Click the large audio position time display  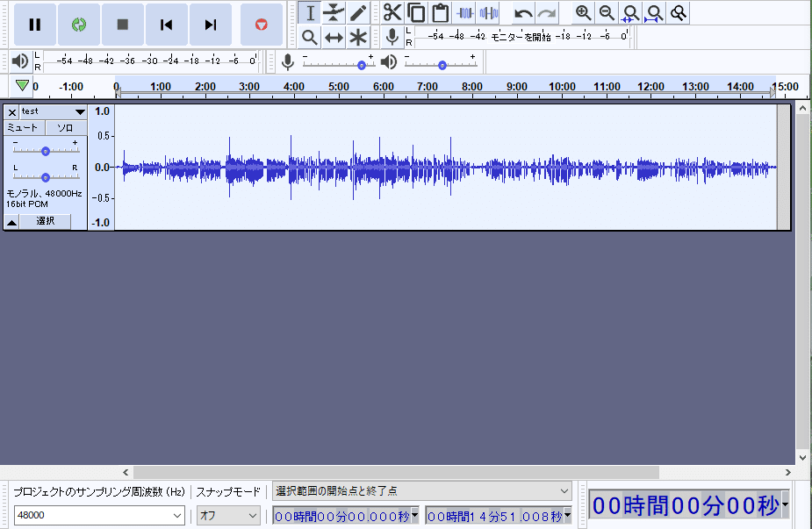(686, 505)
